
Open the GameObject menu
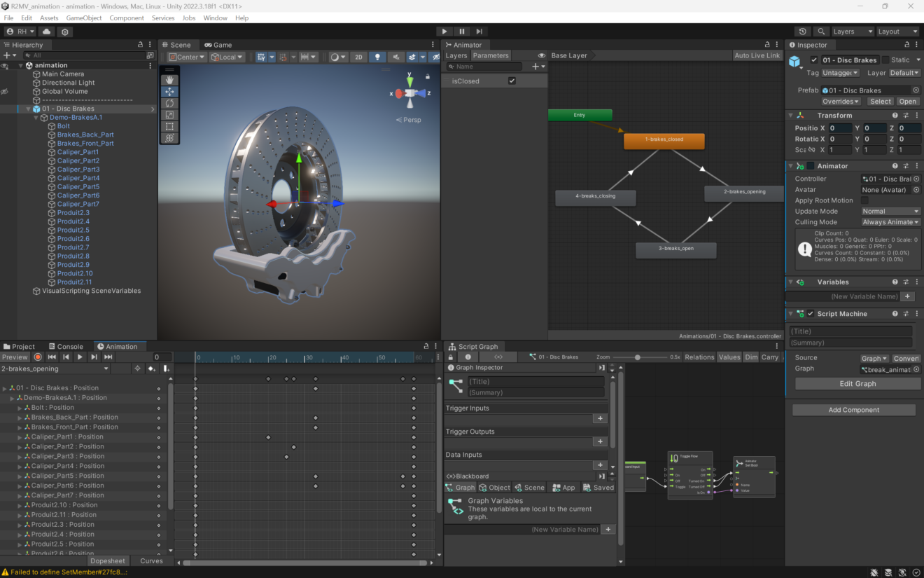tap(84, 18)
